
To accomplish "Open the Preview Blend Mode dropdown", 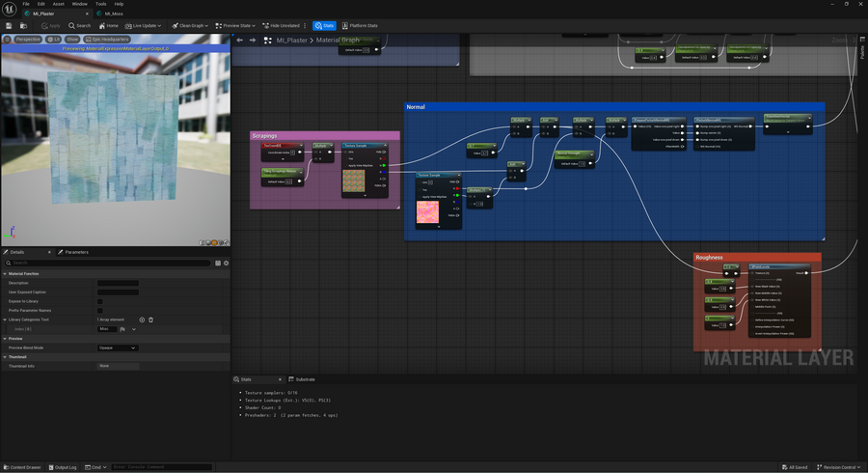I will point(117,348).
